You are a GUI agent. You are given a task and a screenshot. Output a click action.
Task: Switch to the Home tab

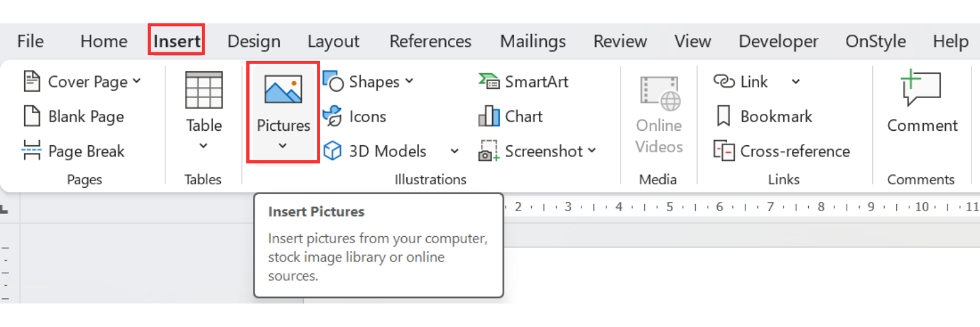(103, 41)
